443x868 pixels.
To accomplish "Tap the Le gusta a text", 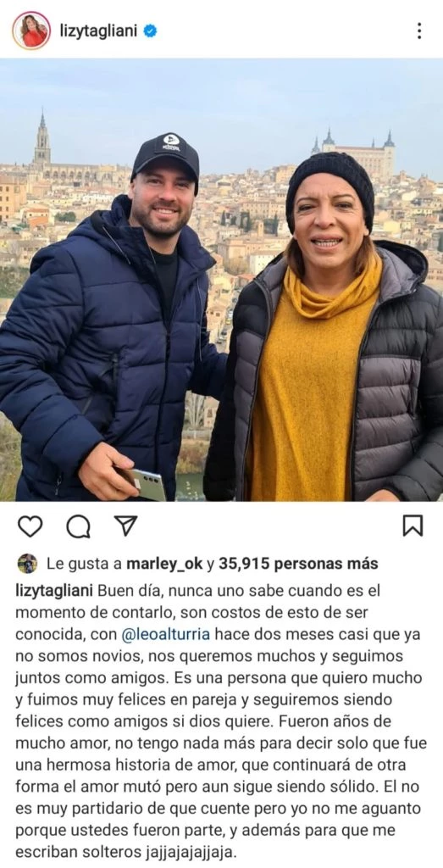I will click(x=85, y=564).
